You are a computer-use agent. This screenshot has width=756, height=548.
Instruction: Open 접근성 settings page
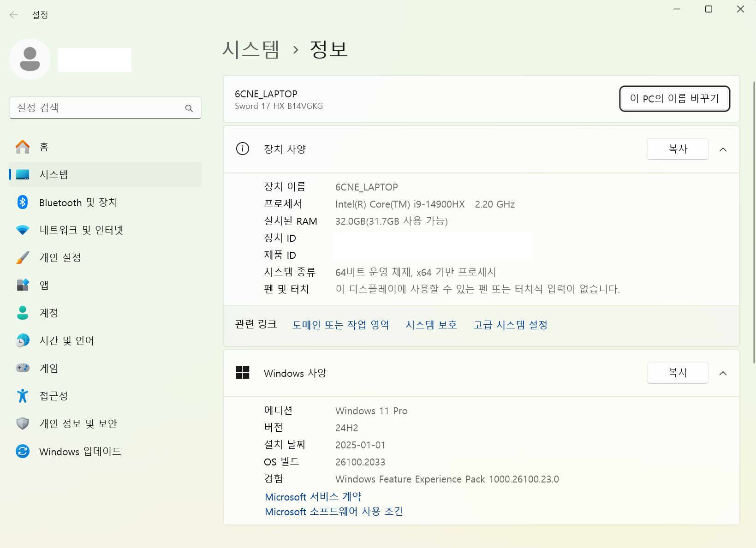(x=106, y=396)
